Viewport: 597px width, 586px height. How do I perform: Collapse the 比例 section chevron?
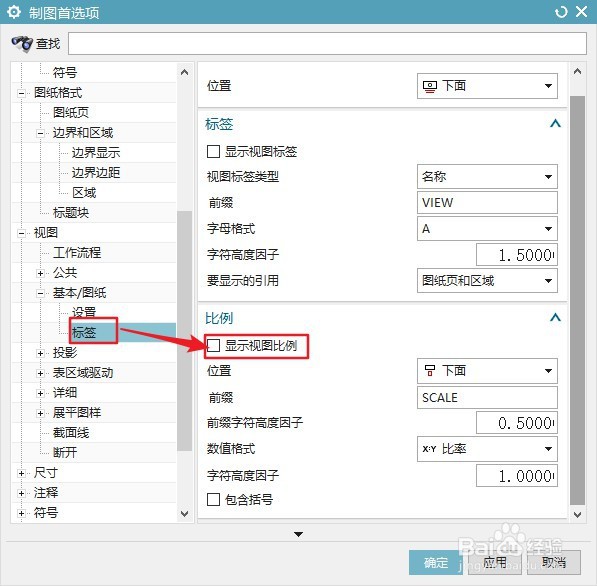[x=555, y=317]
